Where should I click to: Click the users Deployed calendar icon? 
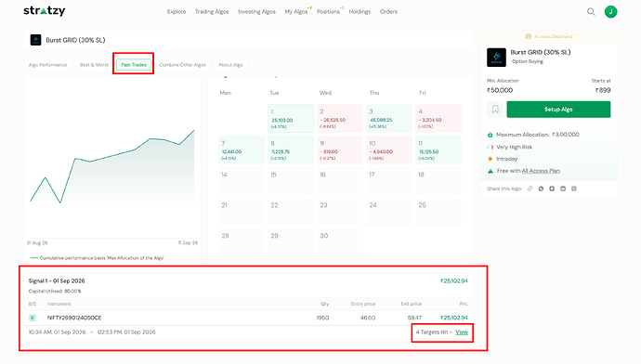pyautogui.click(x=529, y=36)
